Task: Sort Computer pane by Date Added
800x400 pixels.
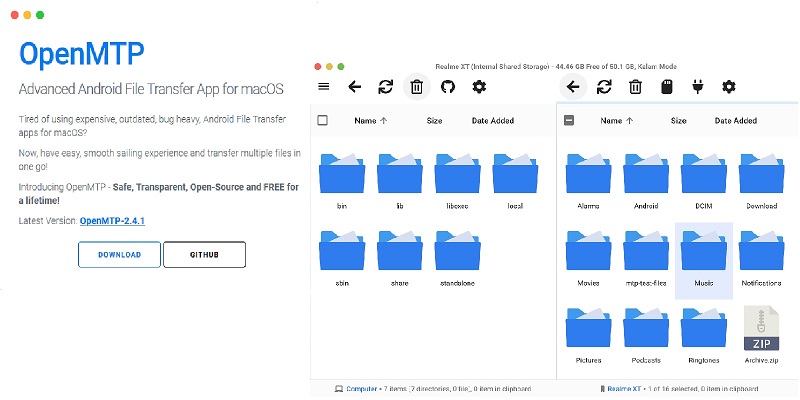Action: (493, 121)
